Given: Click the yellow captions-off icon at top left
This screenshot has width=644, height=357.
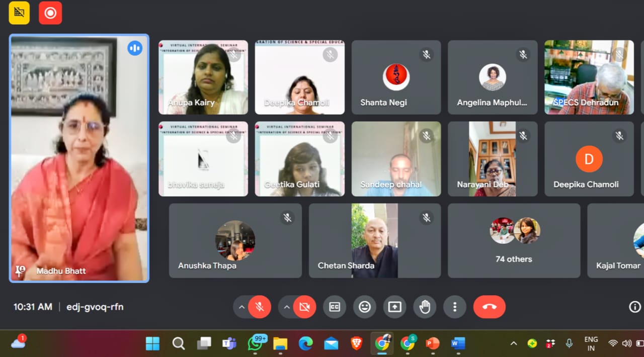Looking at the screenshot, I should pos(19,13).
